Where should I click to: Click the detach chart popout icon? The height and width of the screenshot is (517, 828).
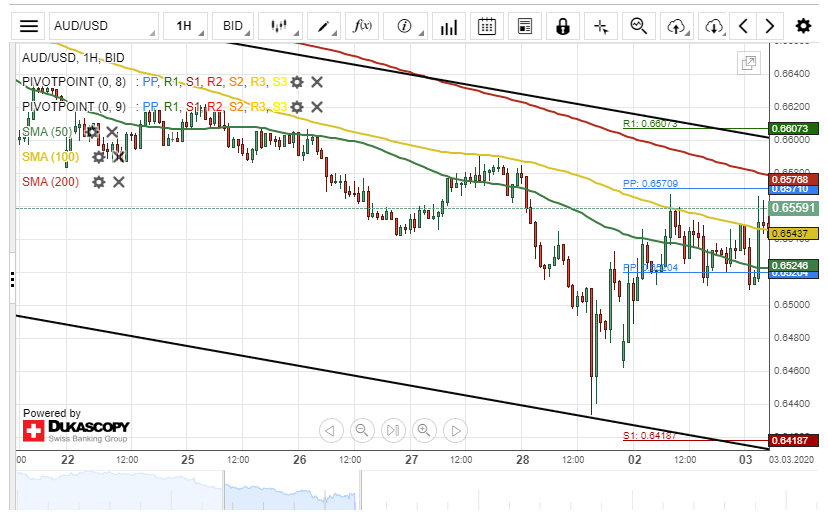(749, 63)
